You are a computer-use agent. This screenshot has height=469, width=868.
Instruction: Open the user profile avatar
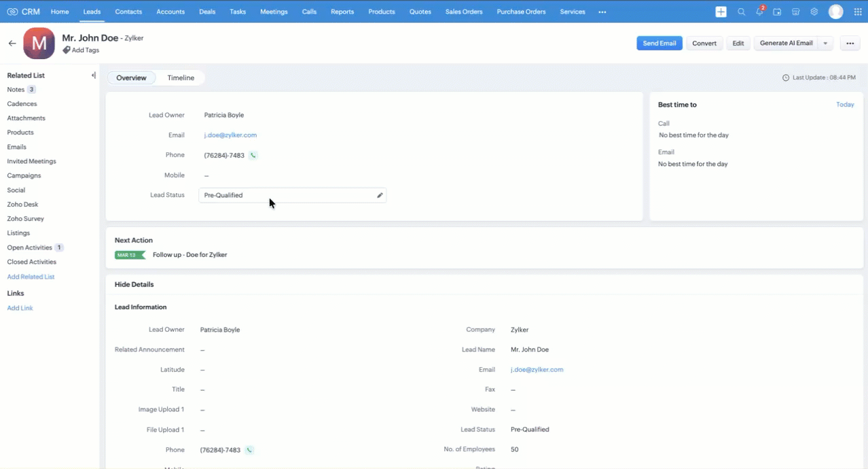coord(836,12)
